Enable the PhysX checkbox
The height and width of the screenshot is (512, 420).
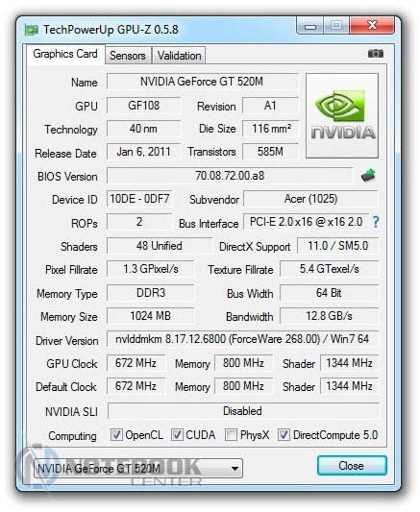click(x=231, y=435)
